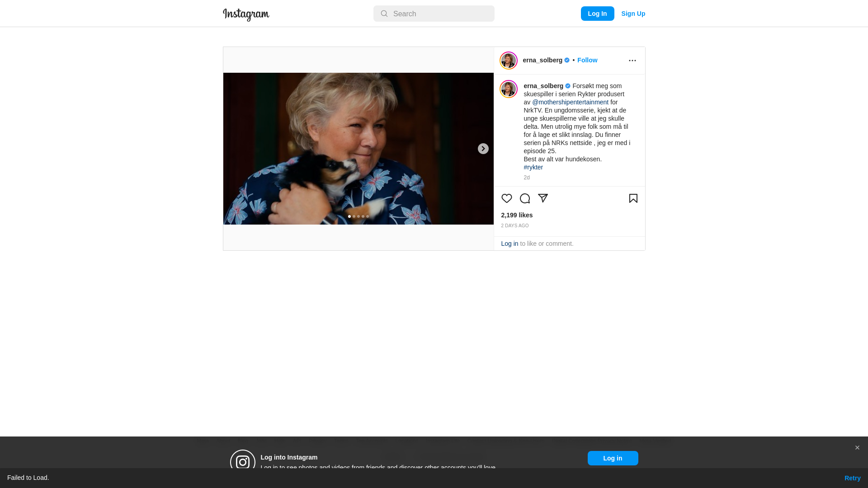This screenshot has width=868, height=488.
Task: Click Log in button in bottom banner
Action: point(613,458)
